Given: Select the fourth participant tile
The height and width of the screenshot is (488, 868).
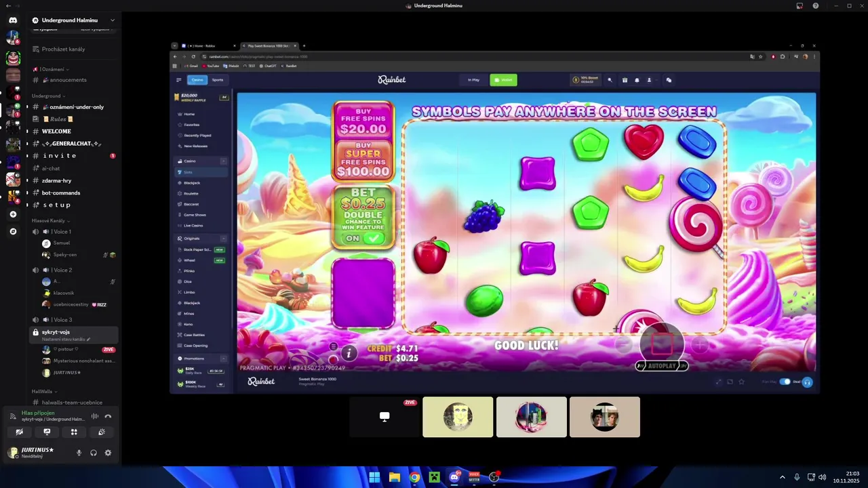Looking at the screenshot, I should coord(604,417).
